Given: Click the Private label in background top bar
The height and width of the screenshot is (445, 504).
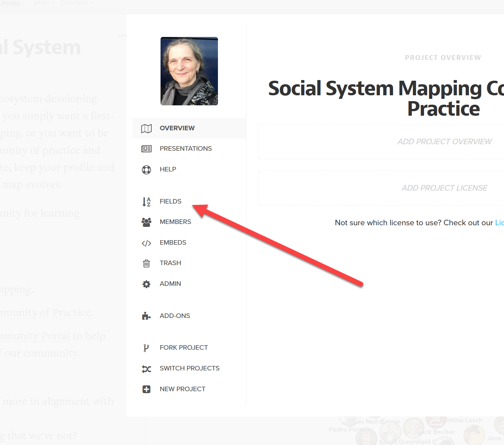Looking at the screenshot, I should 11,3.
